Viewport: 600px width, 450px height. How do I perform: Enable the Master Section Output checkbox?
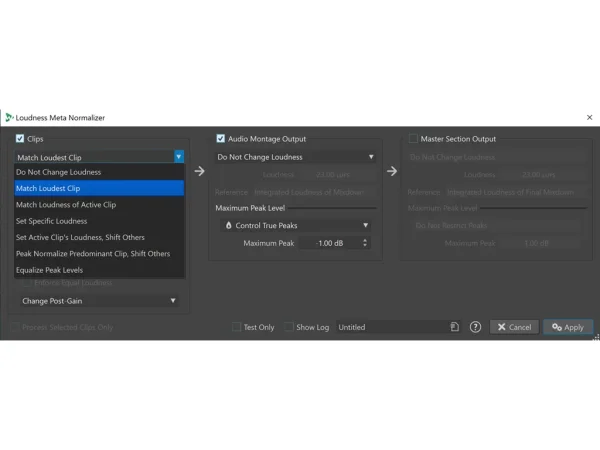pyautogui.click(x=413, y=139)
